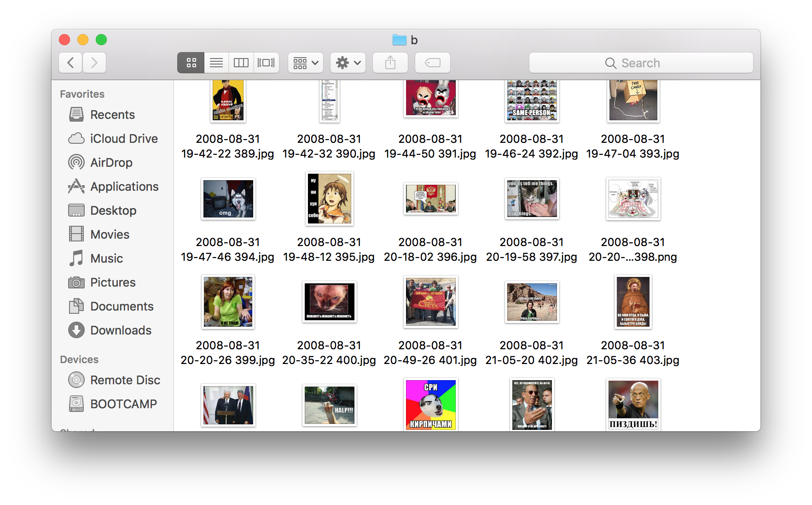Click the Movies filmstrip icon
This screenshot has height=505, width=812.
point(76,234)
